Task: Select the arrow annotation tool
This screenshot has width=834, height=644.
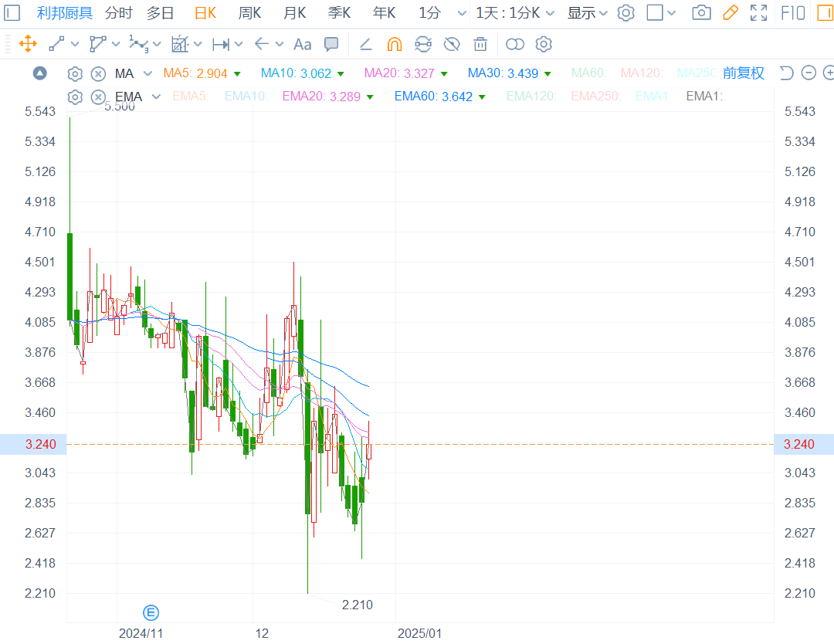Action: click(x=262, y=44)
